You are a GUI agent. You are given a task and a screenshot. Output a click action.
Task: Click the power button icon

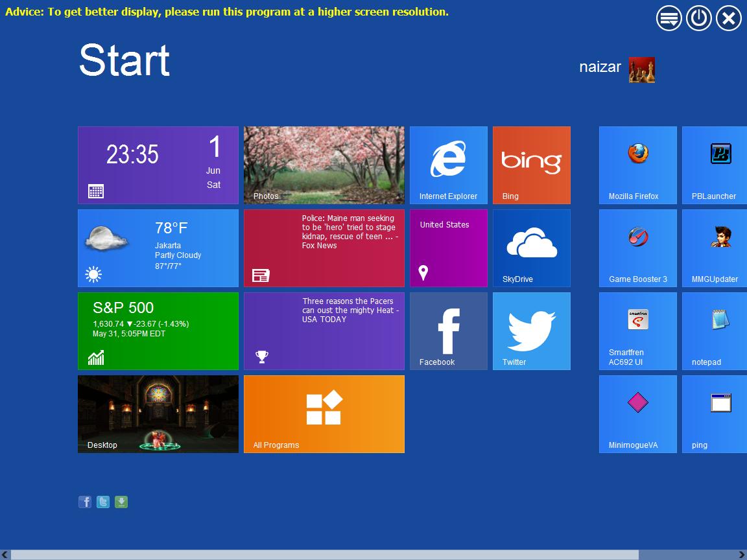(x=699, y=18)
